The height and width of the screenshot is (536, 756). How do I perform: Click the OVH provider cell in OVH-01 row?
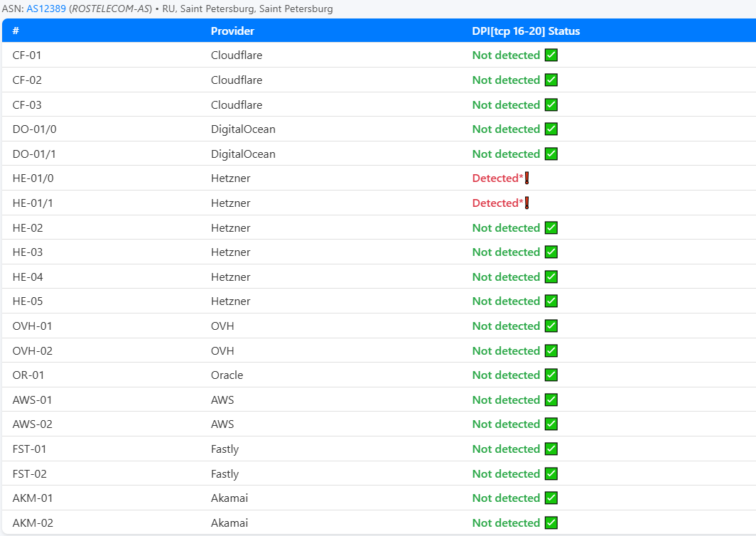222,326
